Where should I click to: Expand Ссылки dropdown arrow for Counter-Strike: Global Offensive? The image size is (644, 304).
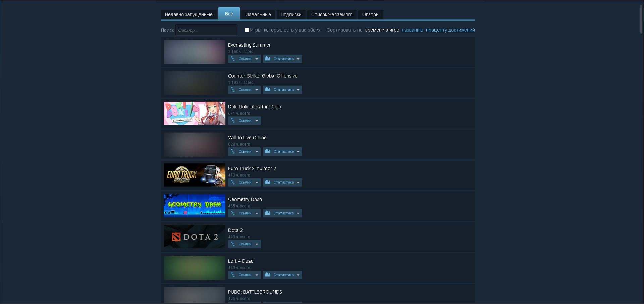click(x=257, y=90)
